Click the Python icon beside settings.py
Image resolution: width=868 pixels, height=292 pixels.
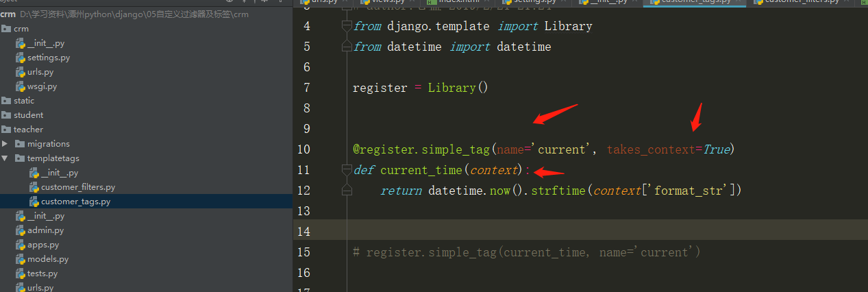coord(21,58)
